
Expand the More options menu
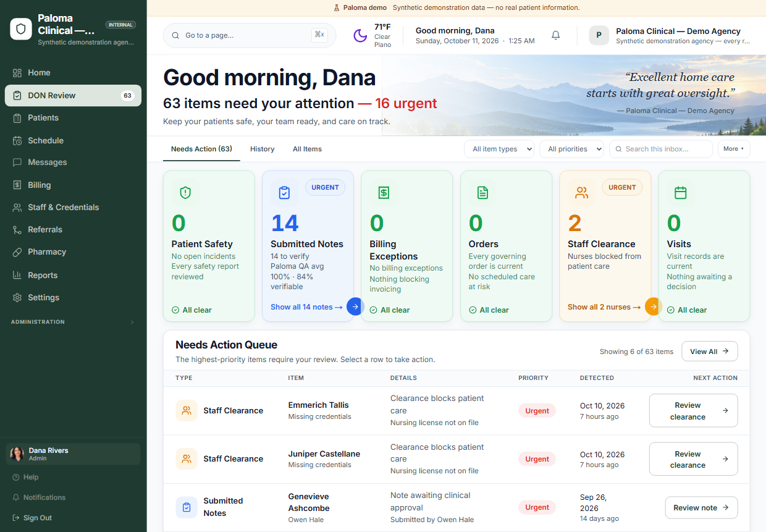click(734, 149)
